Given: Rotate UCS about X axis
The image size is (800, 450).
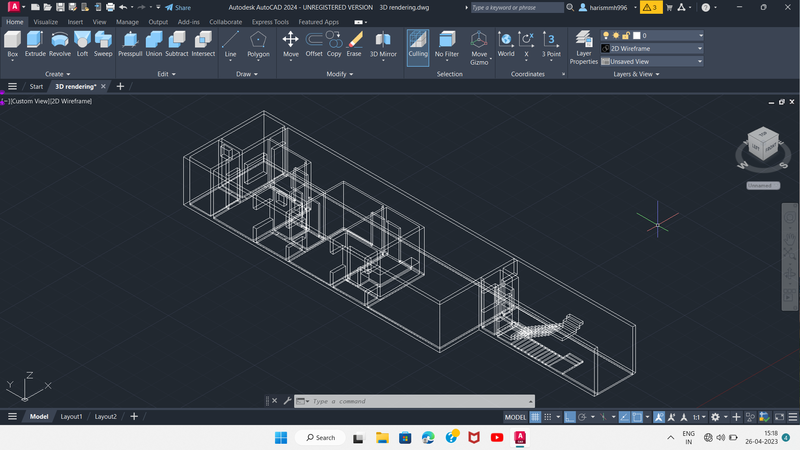Looking at the screenshot, I should click(x=526, y=44).
